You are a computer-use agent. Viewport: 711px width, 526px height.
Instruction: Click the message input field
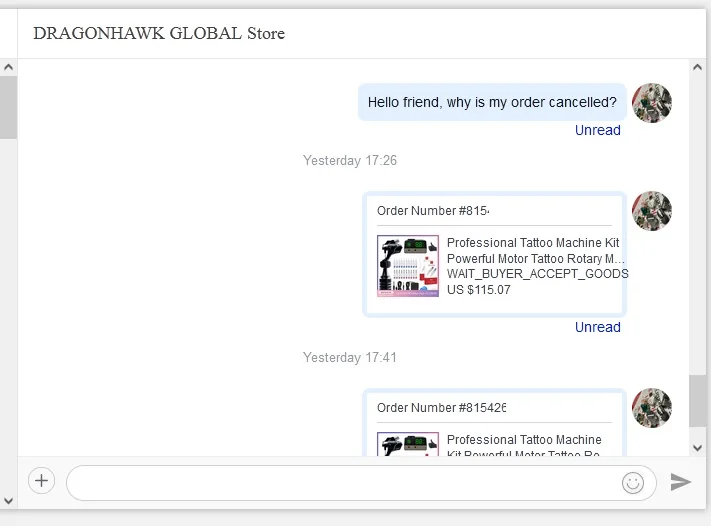click(361, 483)
